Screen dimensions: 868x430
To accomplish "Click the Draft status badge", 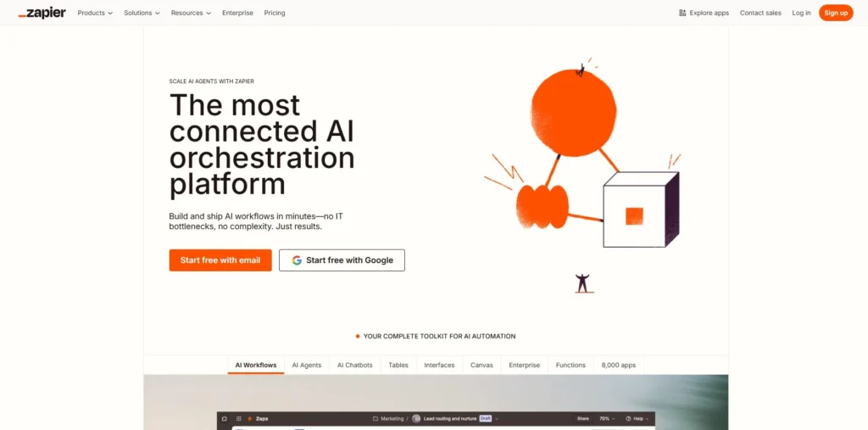I will [486, 419].
